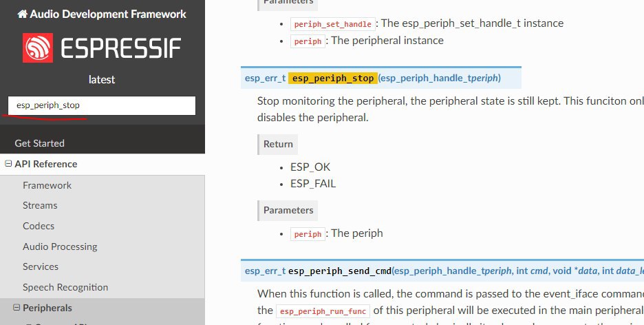
Task: Collapse the API Reference tree section
Action: click(8, 164)
